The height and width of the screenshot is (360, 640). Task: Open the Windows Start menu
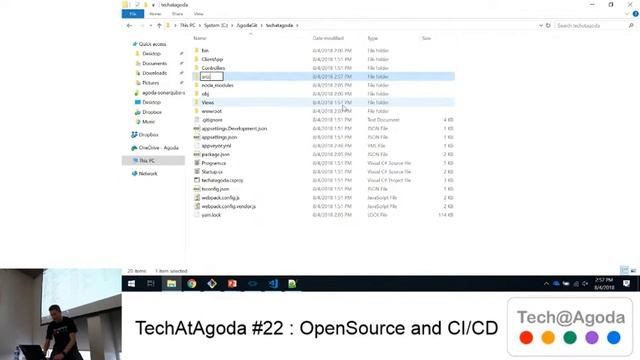131,284
